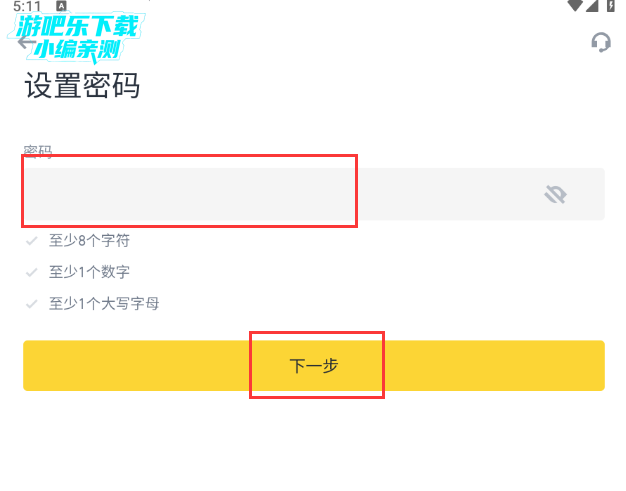Toggle password visibility with the eye icon

555,194
